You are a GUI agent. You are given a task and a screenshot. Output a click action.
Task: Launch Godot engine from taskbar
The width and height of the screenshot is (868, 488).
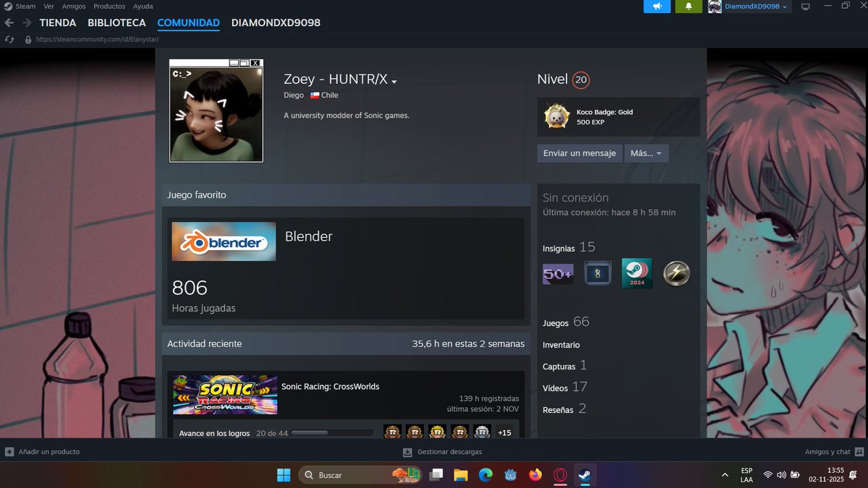511,475
